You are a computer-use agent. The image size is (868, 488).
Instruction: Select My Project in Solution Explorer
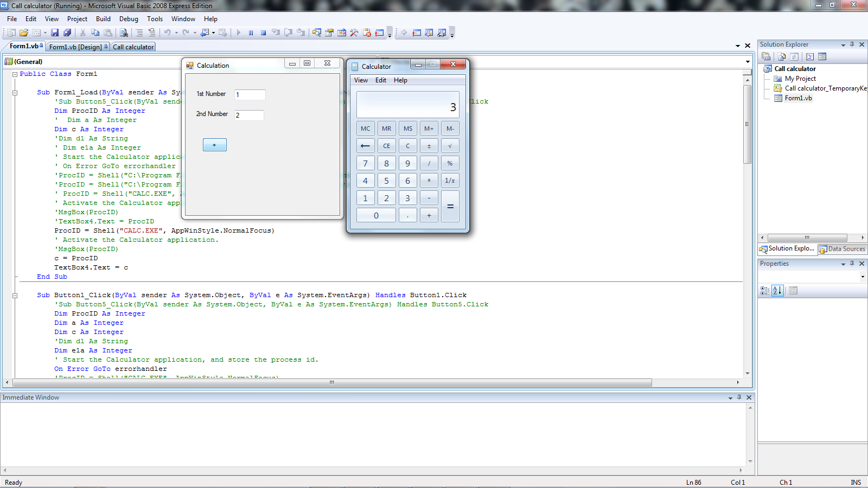[800, 79]
